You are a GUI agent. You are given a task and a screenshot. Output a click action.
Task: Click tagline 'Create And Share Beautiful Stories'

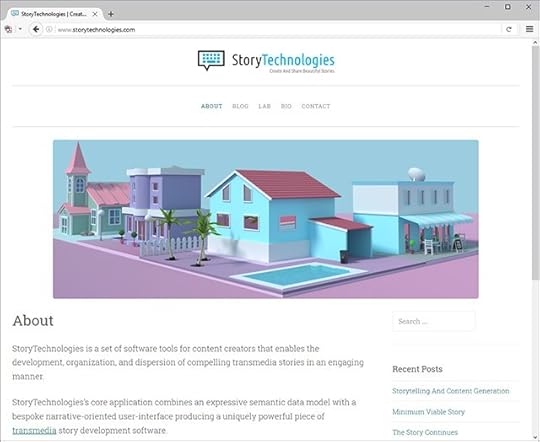click(302, 71)
